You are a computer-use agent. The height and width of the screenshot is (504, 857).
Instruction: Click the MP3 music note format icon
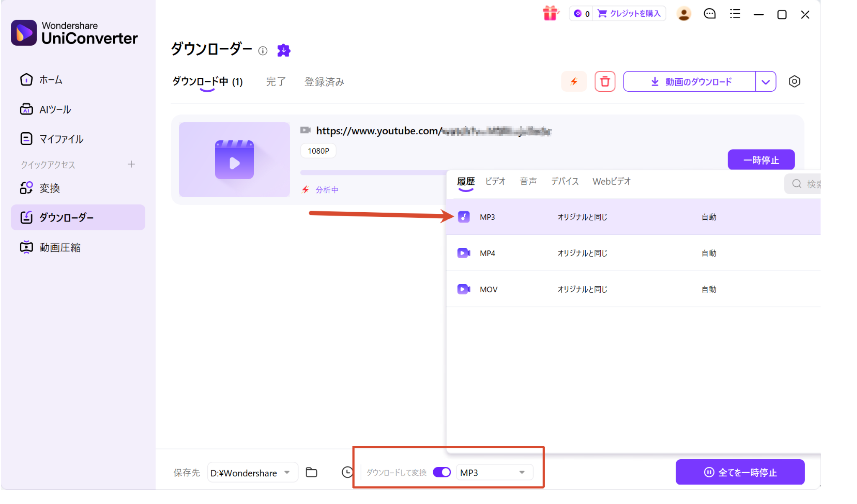coord(463,217)
